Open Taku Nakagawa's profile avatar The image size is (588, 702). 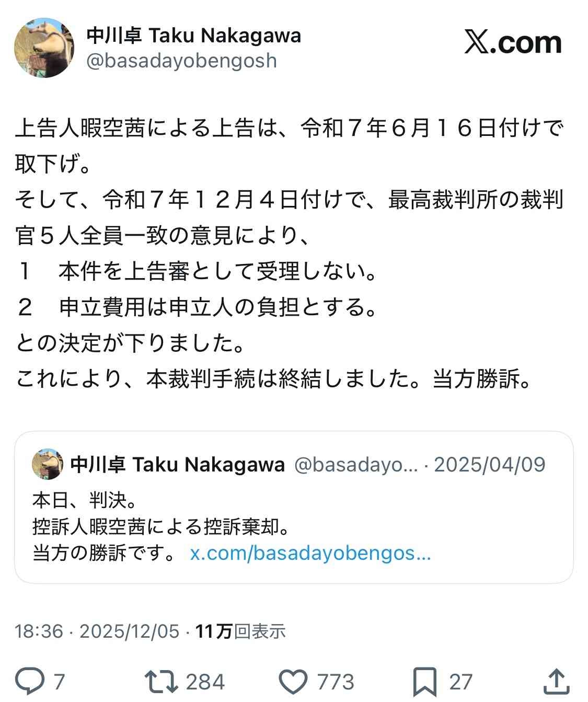click(44, 47)
